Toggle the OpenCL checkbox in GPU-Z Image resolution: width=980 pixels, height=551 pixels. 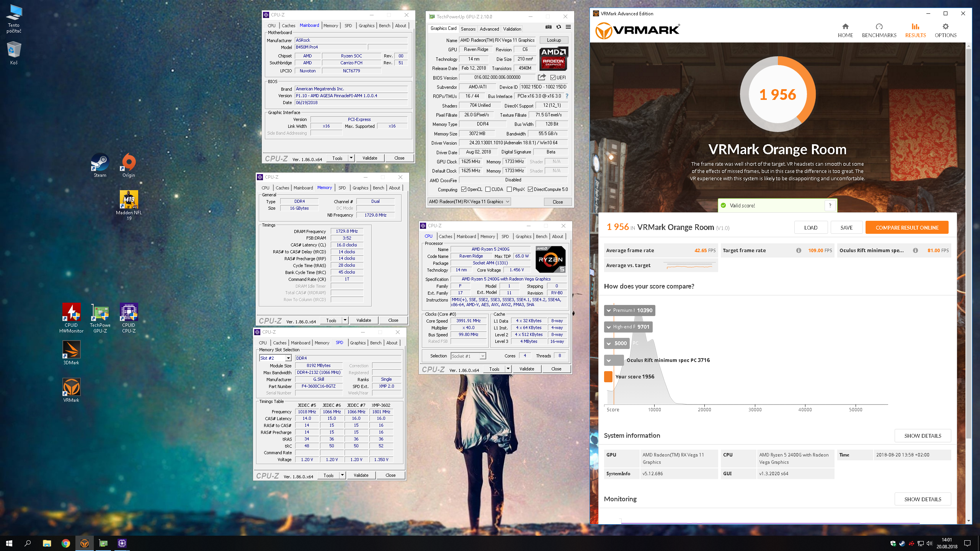[x=464, y=189]
